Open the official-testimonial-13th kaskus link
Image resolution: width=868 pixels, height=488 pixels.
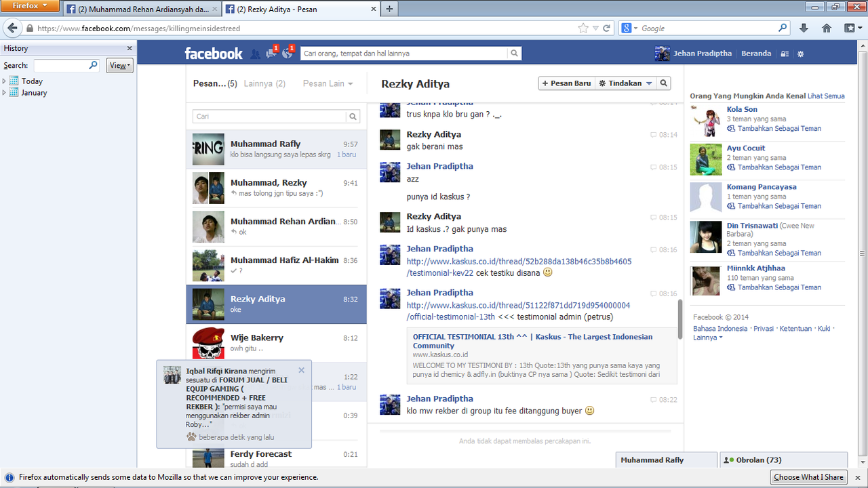518,311
